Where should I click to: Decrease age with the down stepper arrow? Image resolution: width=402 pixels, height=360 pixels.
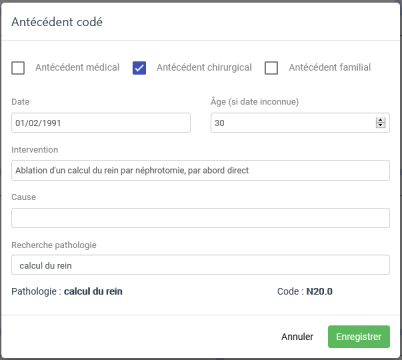tap(380, 125)
